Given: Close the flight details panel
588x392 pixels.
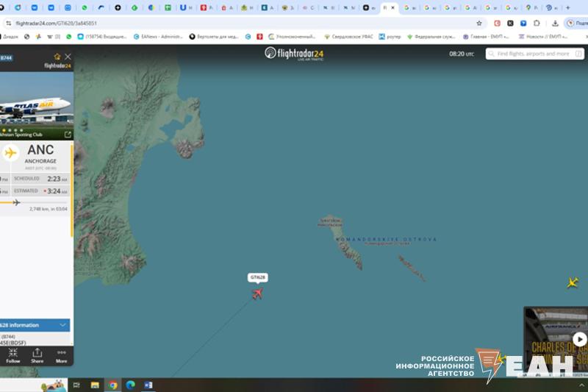Looking at the screenshot, I should tap(68, 57).
